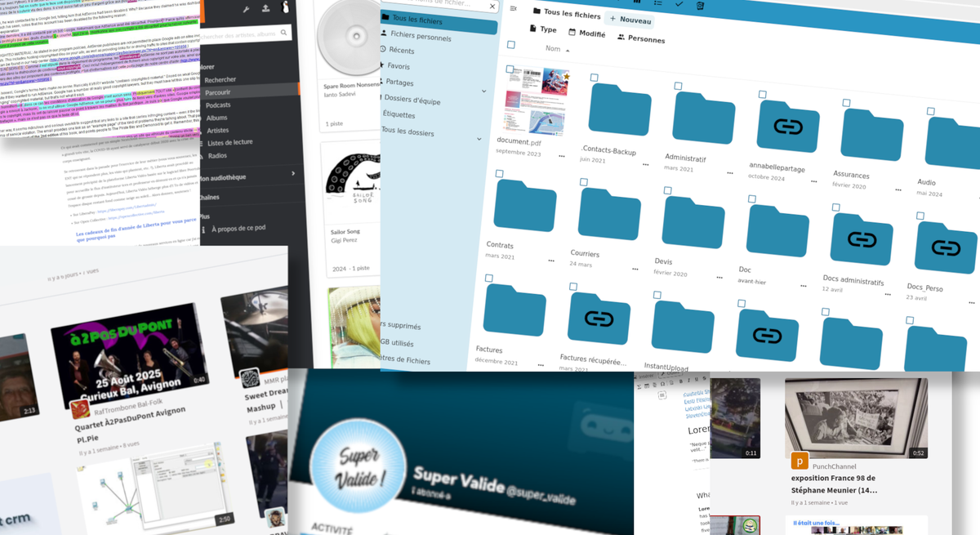Open the Doc folder icon
This screenshot has height=535, width=980.
point(777,231)
